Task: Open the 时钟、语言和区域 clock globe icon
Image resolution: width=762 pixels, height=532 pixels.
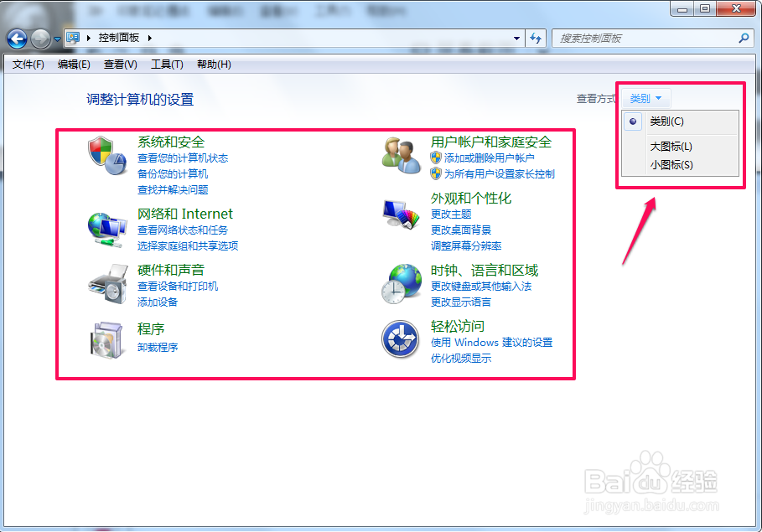Action: pos(402,284)
